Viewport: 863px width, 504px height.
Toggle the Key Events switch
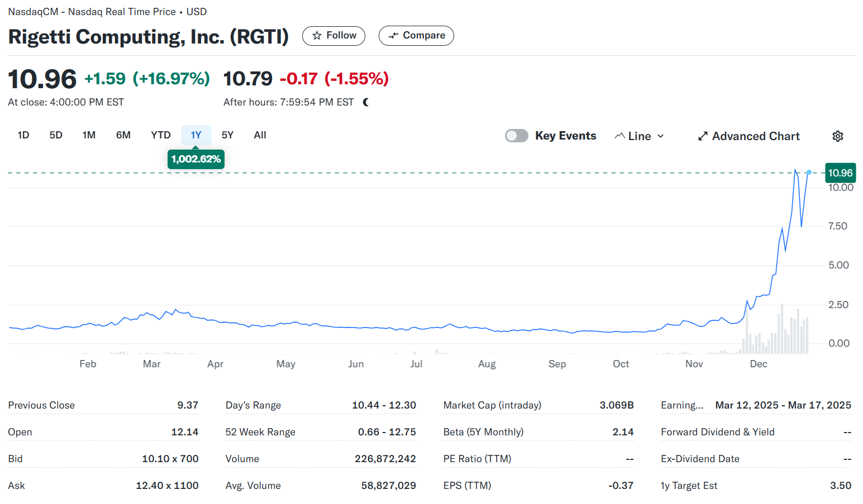[x=517, y=136]
